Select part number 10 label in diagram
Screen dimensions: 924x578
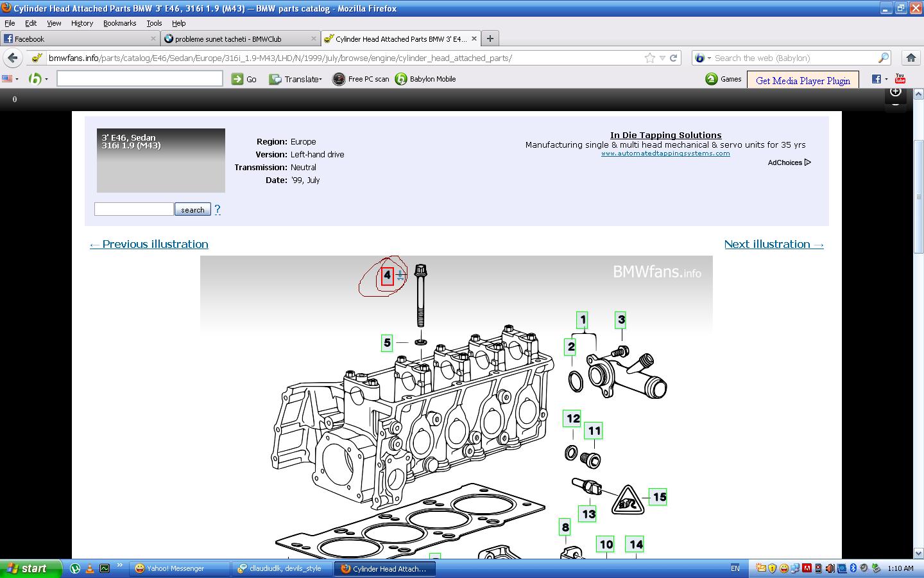point(606,545)
